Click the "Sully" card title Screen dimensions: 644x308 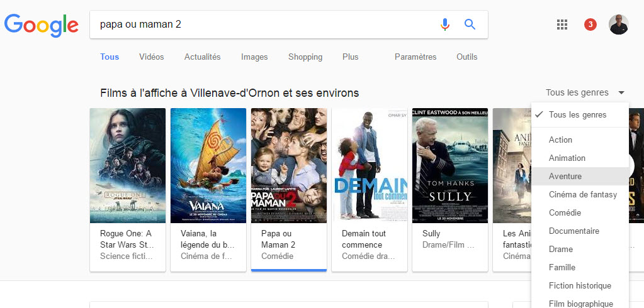[x=431, y=234]
